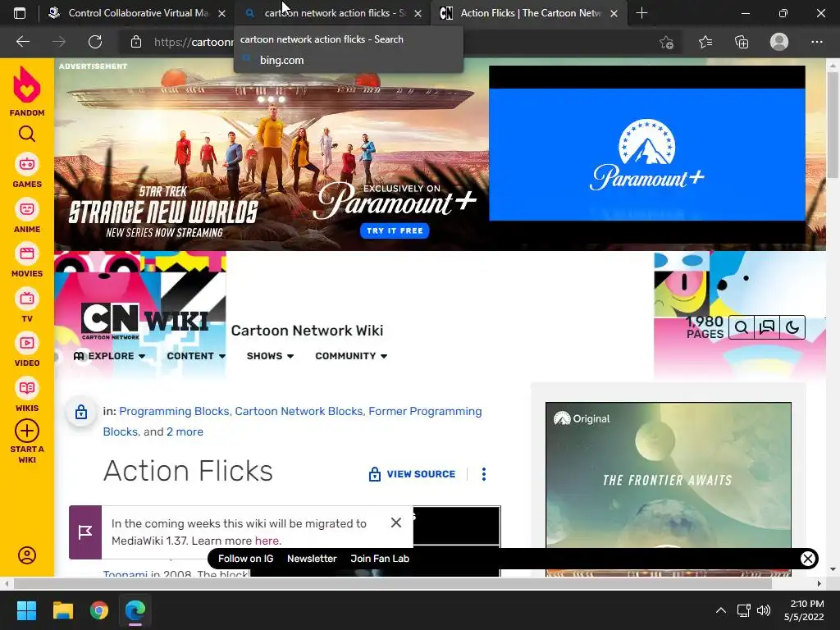Close the black bottom notification bar
Viewport: 840px width, 630px height.
point(808,559)
